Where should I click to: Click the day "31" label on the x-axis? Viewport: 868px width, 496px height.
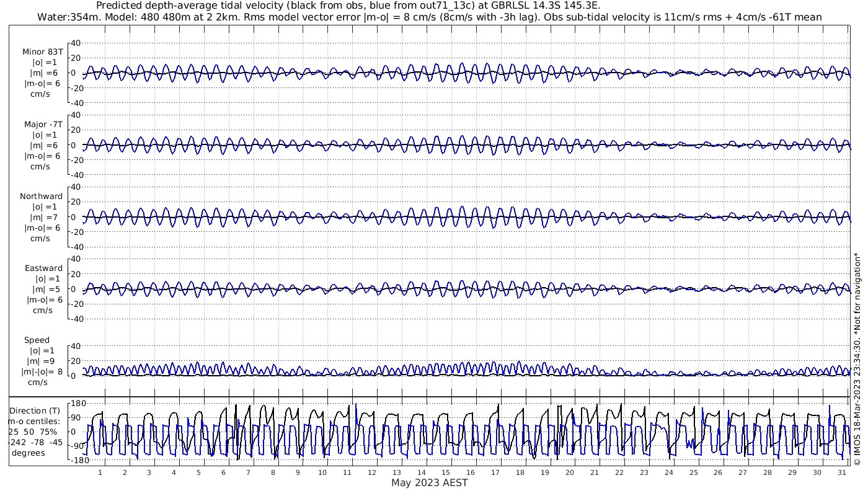(841, 472)
